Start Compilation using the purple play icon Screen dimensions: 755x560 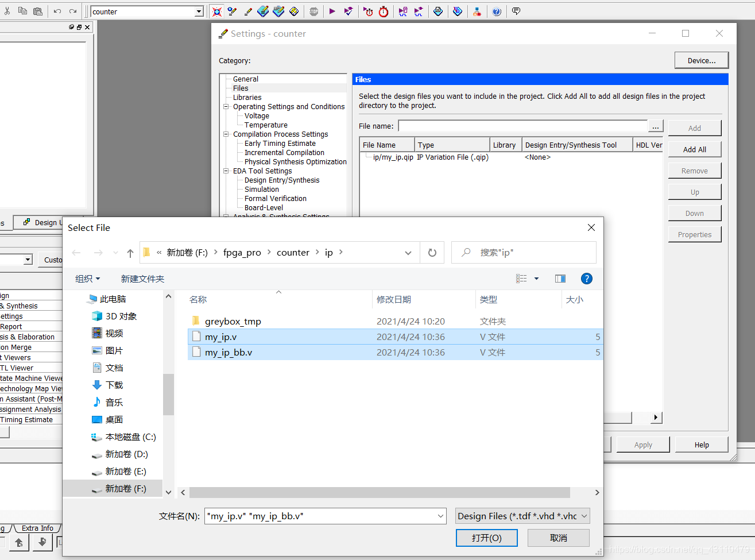pos(332,11)
